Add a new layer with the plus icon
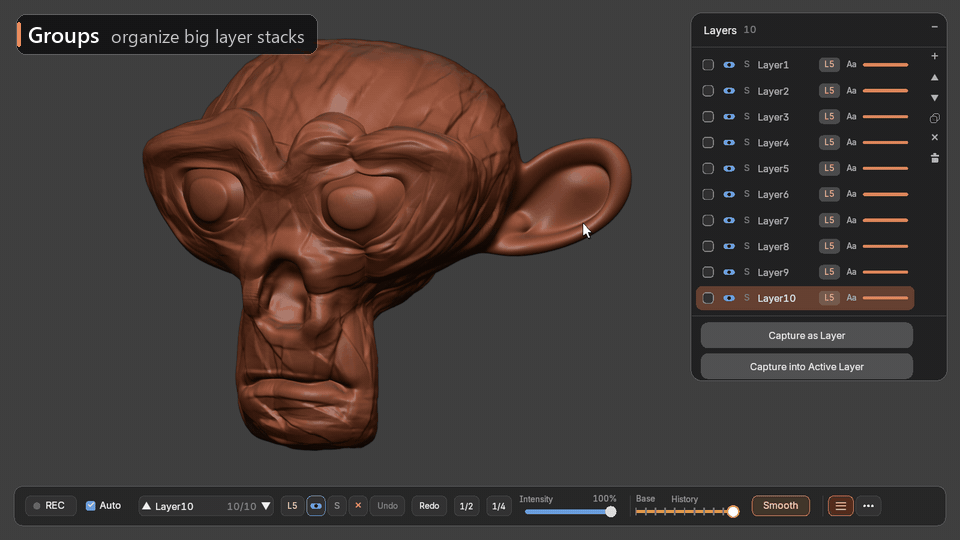The width and height of the screenshot is (960, 540). [934, 56]
